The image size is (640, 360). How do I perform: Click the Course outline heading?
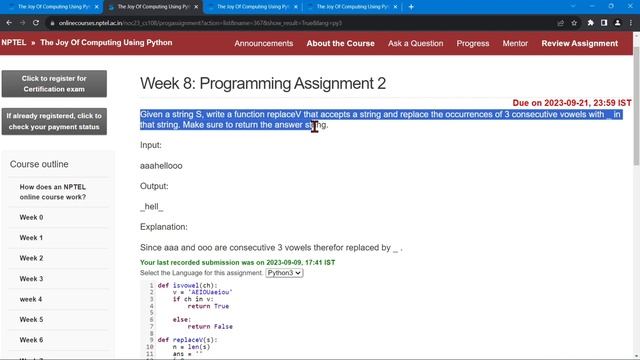pos(39,164)
